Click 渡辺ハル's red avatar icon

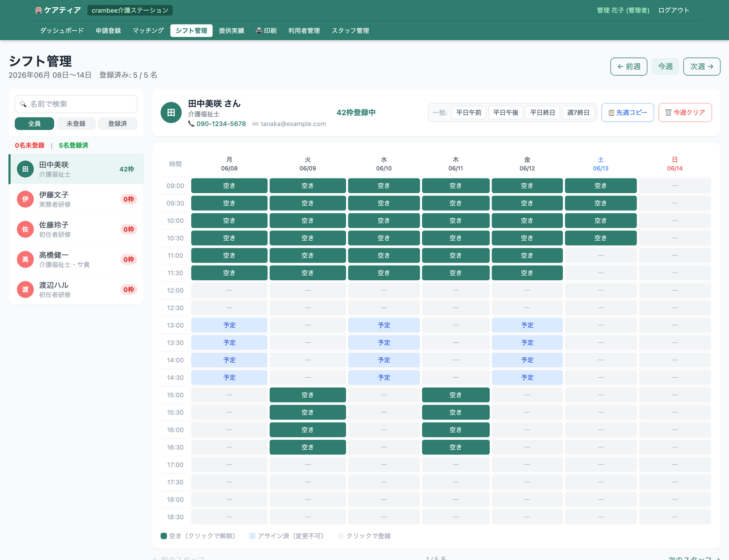pyautogui.click(x=26, y=289)
